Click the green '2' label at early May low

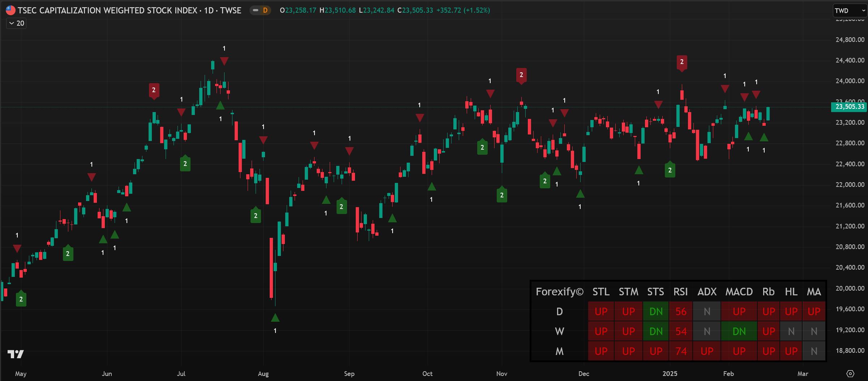coord(21,299)
